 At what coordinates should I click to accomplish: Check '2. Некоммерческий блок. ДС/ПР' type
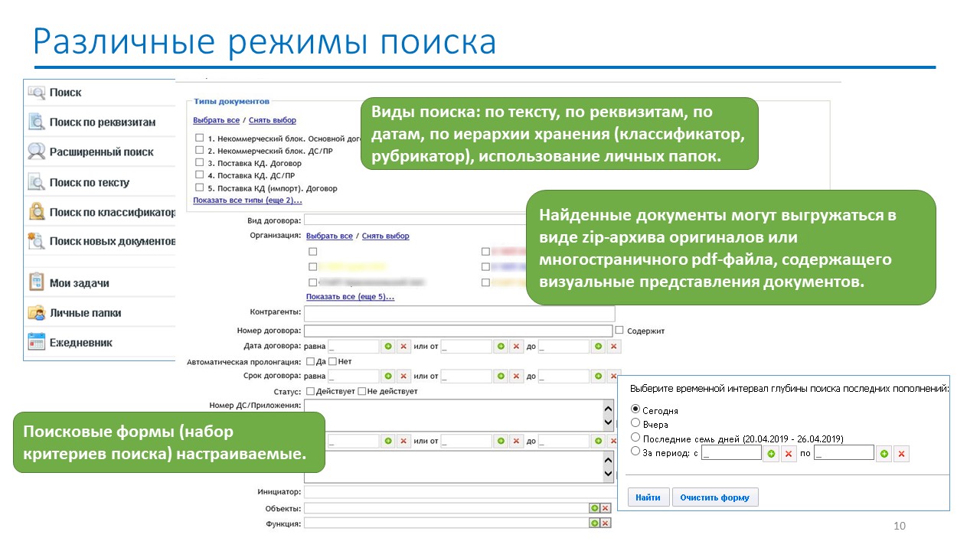click(199, 151)
